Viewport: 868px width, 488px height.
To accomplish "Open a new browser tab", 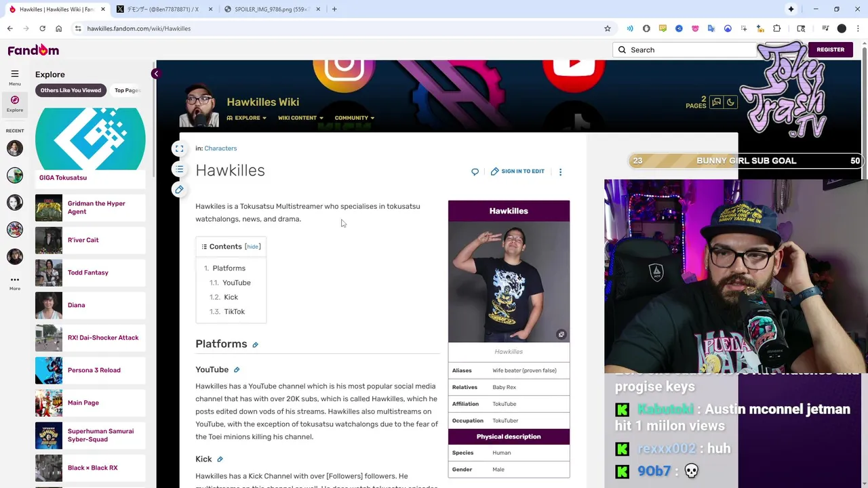I will (x=334, y=9).
